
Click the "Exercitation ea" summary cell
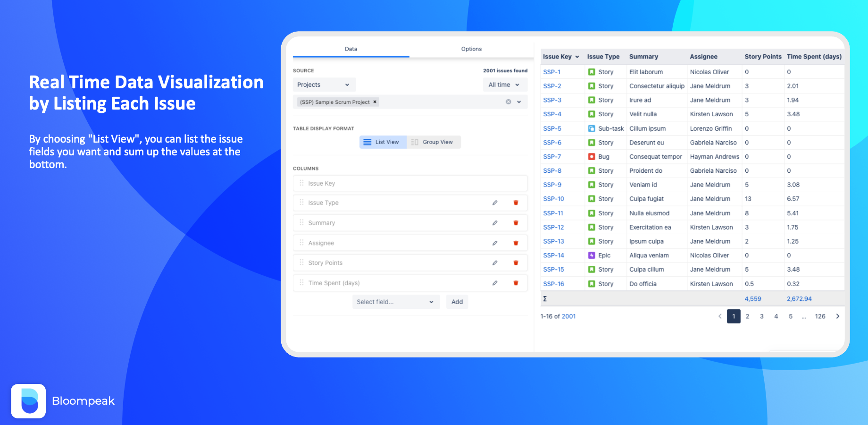click(650, 227)
